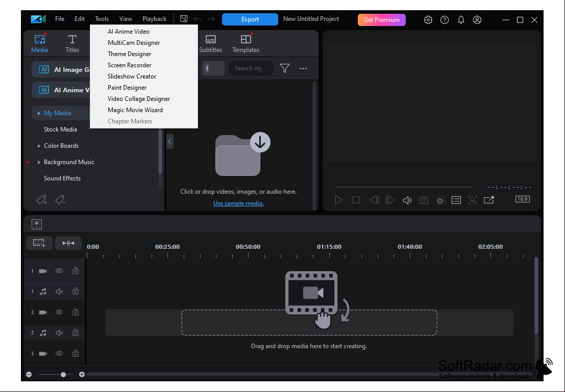Hide video track 2 with eye icon
Viewport: 565px width, 392px height.
(x=59, y=312)
